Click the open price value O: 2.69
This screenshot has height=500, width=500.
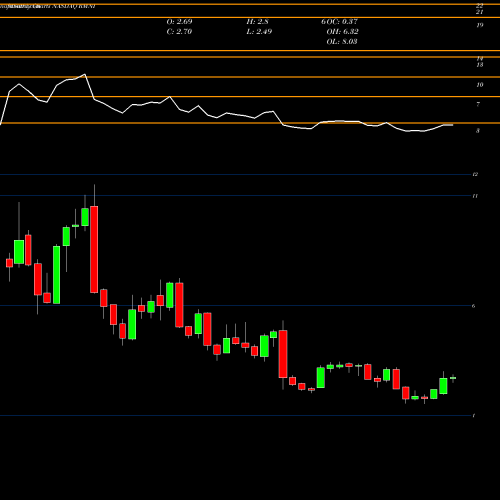coord(179,22)
